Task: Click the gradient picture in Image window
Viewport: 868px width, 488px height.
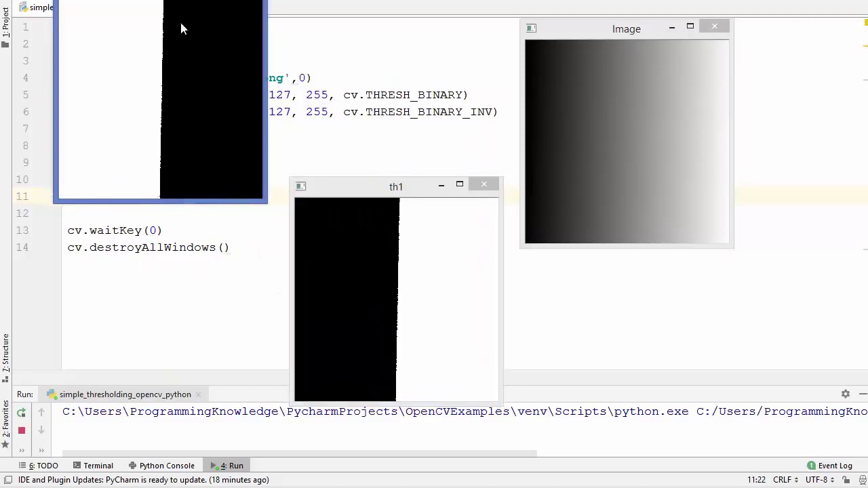Action: [x=627, y=142]
